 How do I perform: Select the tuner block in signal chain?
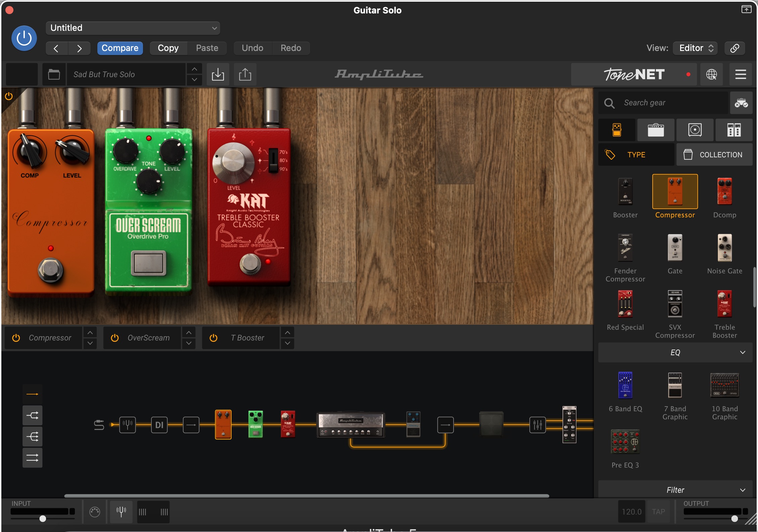pos(128,425)
